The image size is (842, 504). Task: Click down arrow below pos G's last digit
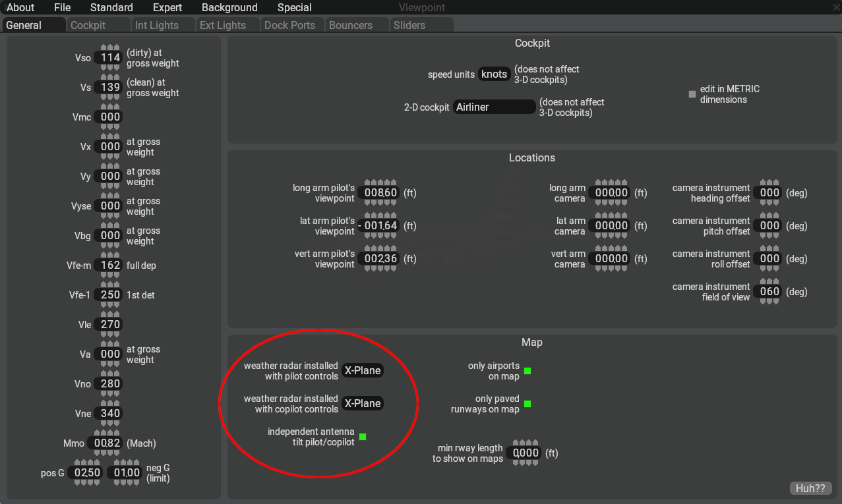[97, 482]
